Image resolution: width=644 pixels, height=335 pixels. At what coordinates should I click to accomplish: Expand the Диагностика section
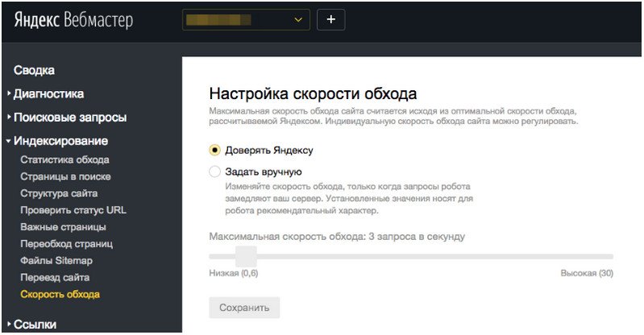[48, 94]
